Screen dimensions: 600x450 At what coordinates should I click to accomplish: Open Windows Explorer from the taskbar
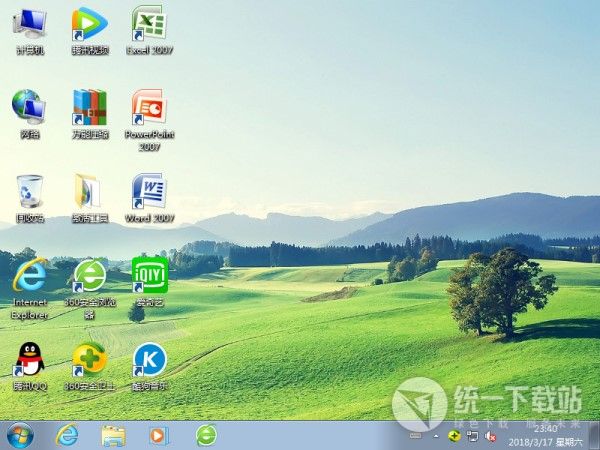[x=113, y=435]
